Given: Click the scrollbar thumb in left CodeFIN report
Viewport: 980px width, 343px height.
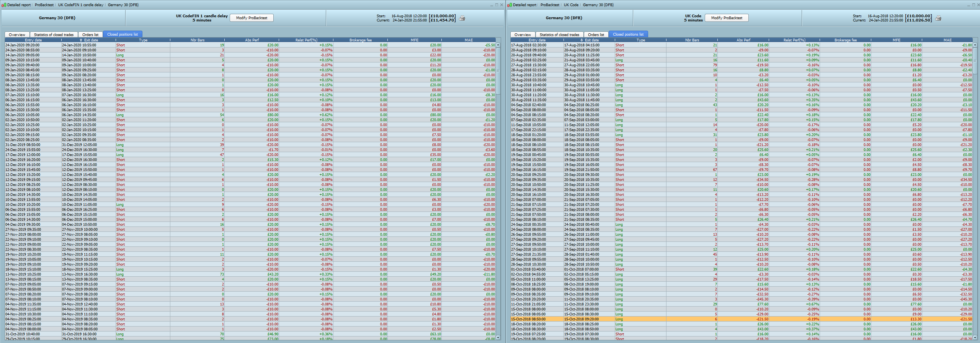Looking at the screenshot, I should coord(498,70).
